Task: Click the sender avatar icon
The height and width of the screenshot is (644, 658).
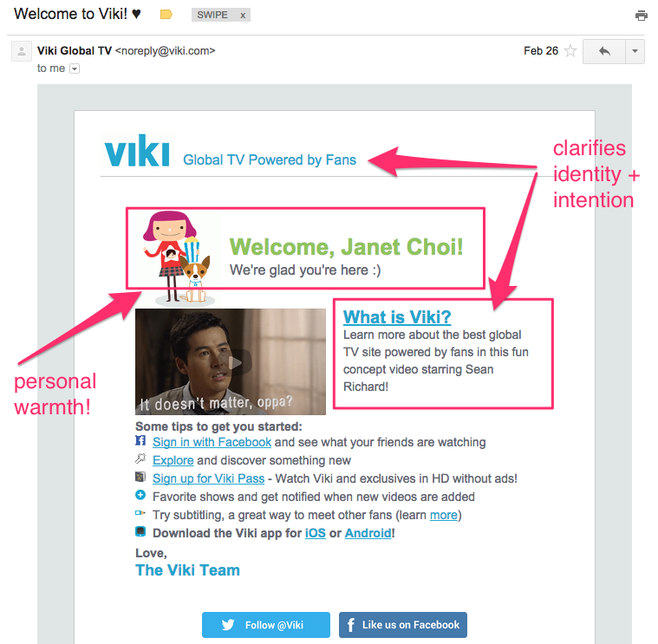Action: click(x=22, y=51)
